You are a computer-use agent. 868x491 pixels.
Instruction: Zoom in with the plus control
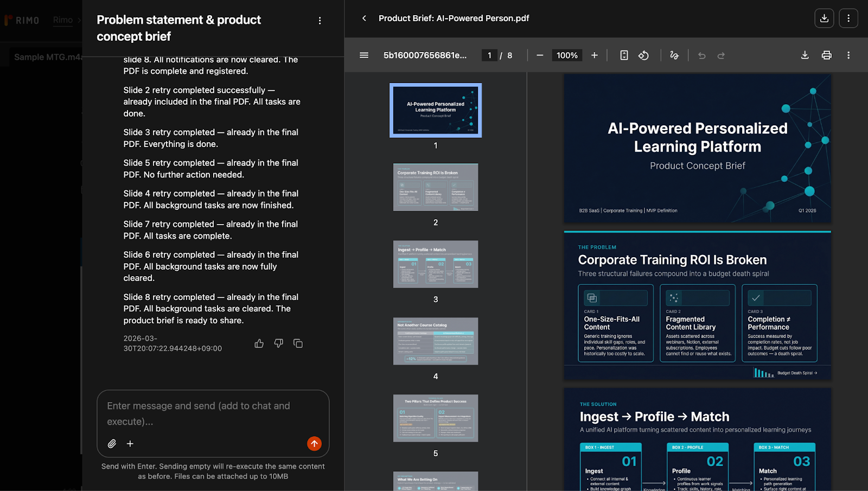point(594,55)
